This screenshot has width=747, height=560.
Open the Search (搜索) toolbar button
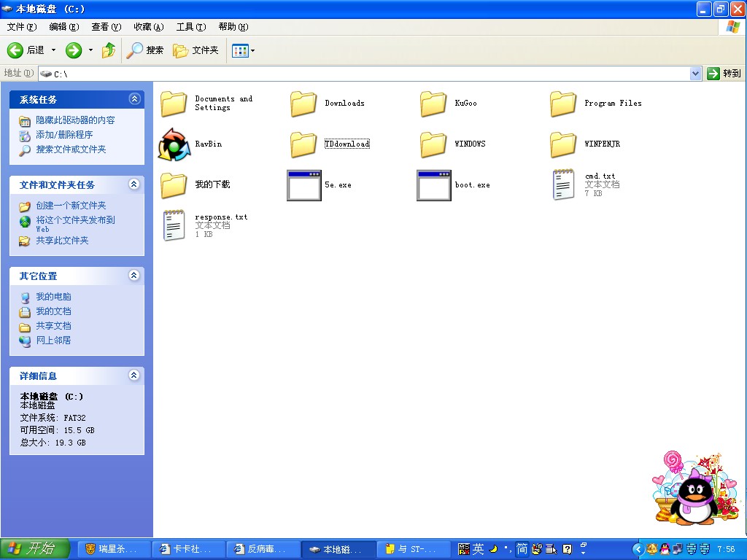[145, 50]
